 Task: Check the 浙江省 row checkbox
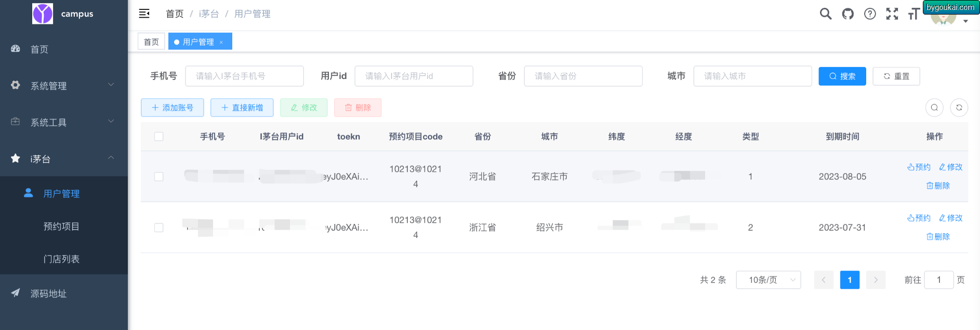tap(159, 228)
